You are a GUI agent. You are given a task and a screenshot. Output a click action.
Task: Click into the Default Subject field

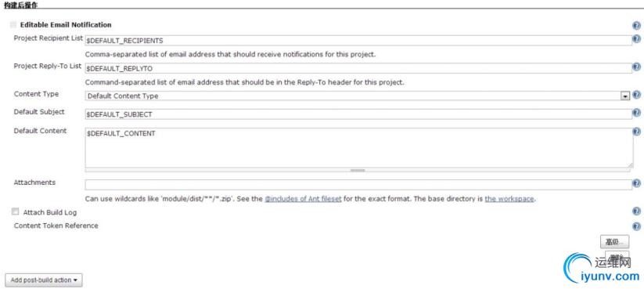[358, 114]
